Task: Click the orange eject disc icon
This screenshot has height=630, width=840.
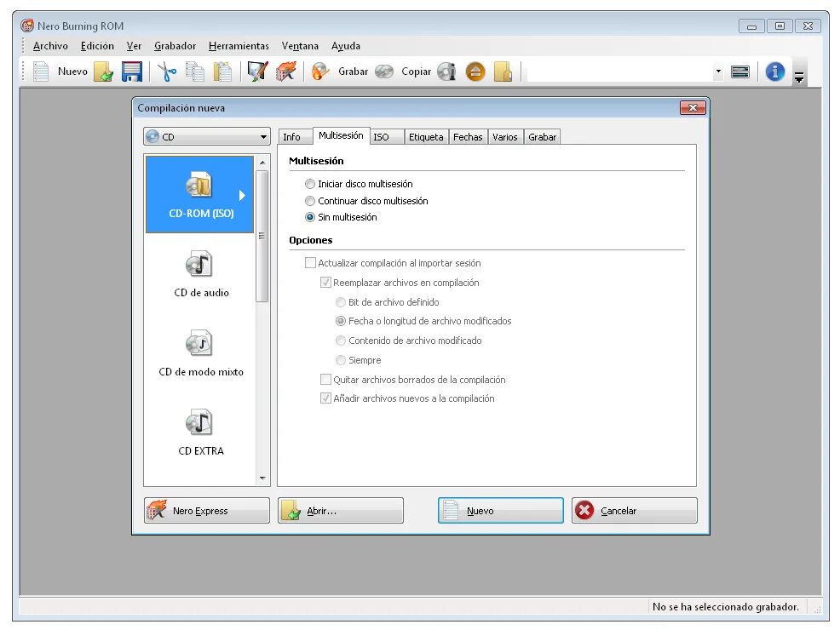Action: coord(475,72)
